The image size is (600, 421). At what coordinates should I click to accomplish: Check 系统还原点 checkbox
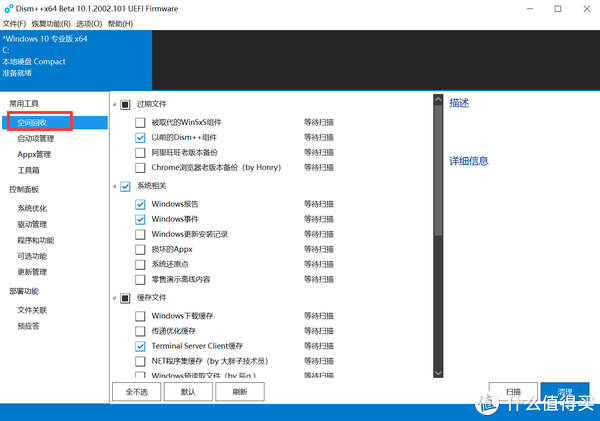tap(140, 264)
